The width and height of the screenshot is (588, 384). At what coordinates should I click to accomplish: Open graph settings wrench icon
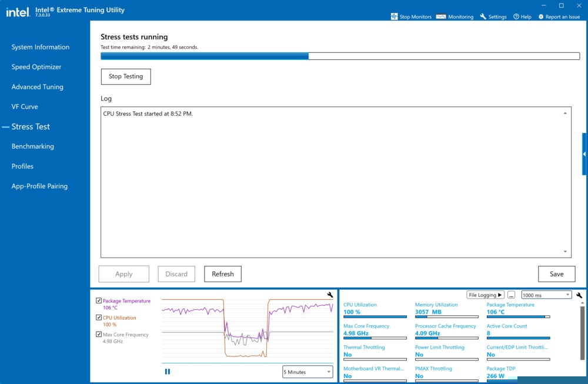(x=330, y=295)
